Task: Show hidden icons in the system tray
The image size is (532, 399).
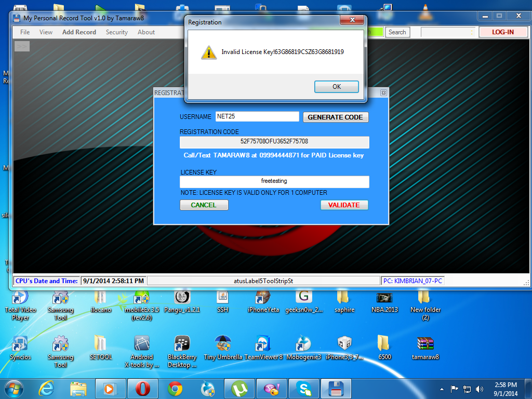Action: [442, 389]
